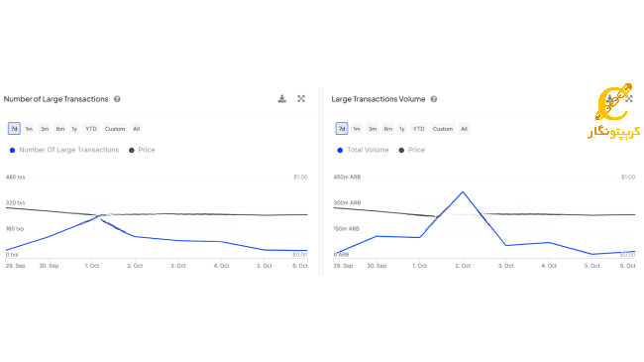Choose Custom range in Number of Large Transactions
644x362 pixels.
115,129
